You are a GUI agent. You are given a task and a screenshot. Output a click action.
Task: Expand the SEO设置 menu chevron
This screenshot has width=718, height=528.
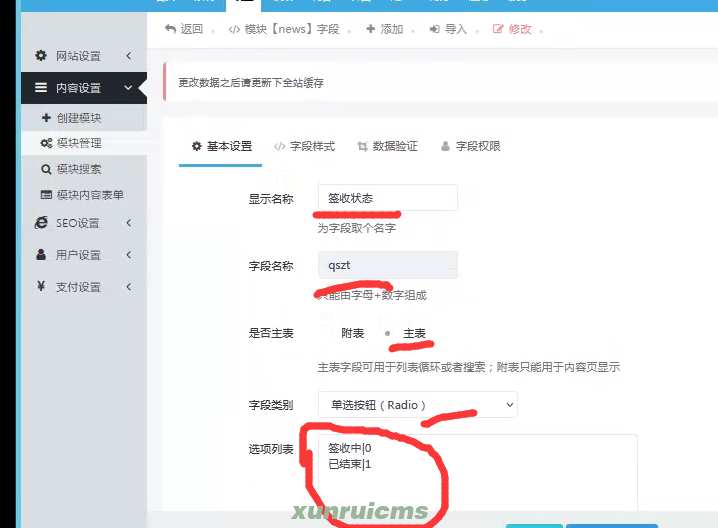click(x=129, y=223)
